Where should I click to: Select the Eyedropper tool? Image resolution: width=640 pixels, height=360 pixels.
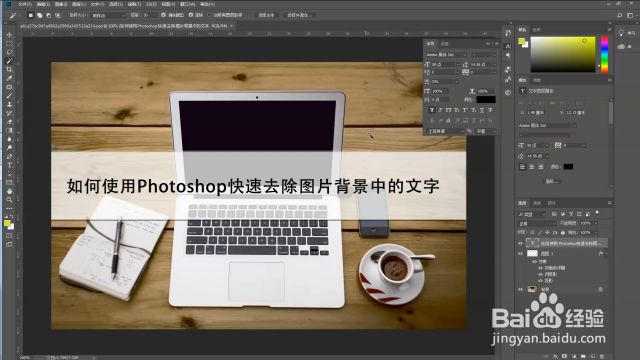coord(9,78)
